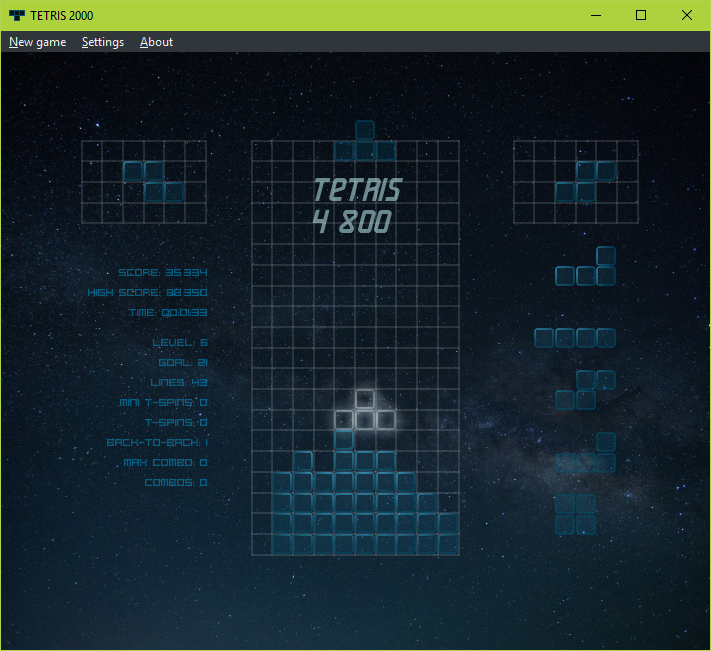The image size is (711, 651).
Task: Open the About menu
Action: click(x=156, y=42)
